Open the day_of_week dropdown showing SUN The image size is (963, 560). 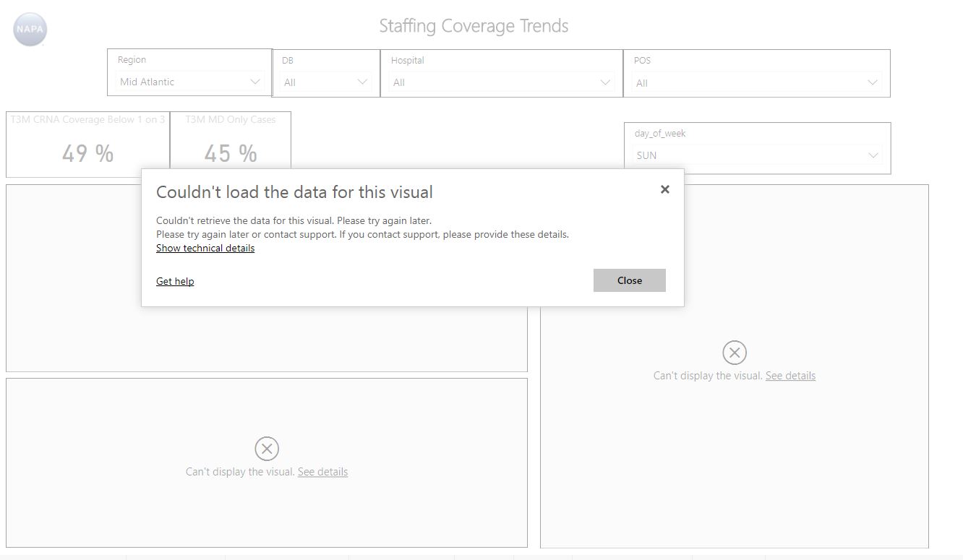pyautogui.click(x=757, y=155)
